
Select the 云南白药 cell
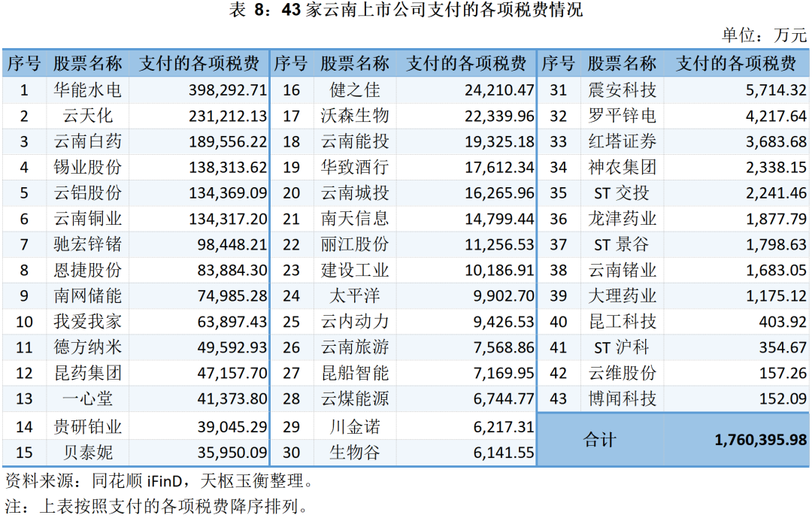point(87,141)
